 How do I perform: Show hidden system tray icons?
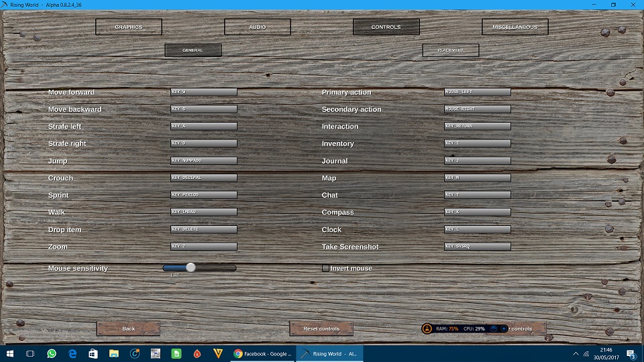(574, 353)
